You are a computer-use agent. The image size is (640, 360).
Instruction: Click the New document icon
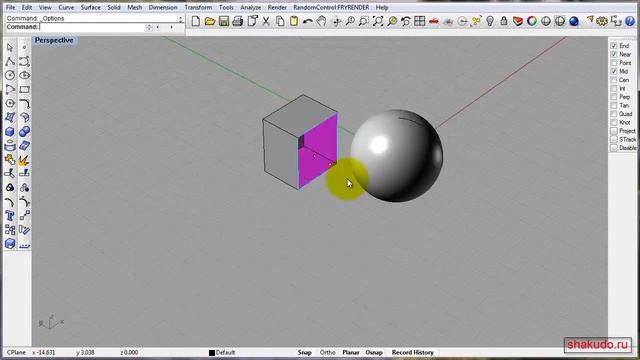[196, 21]
